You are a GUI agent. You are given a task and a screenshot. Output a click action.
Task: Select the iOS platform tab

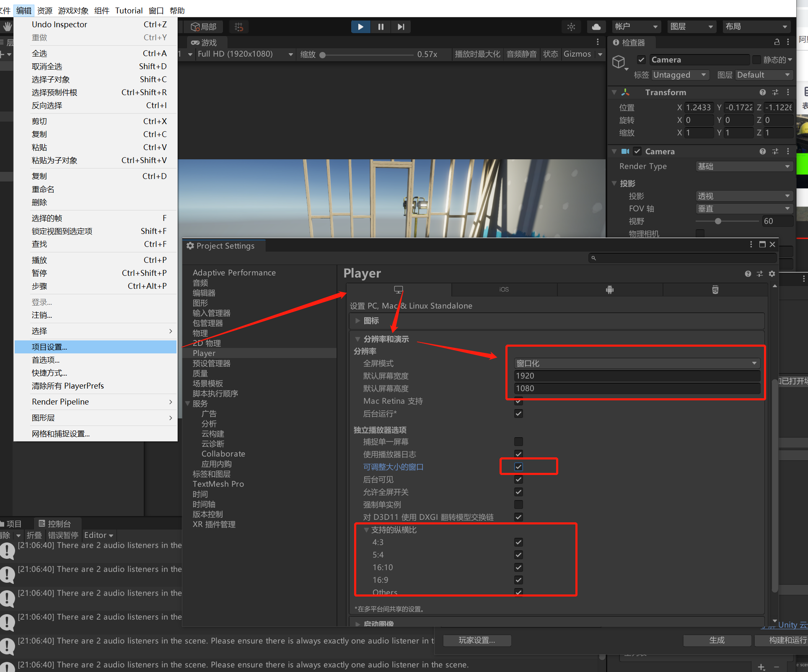[504, 290]
